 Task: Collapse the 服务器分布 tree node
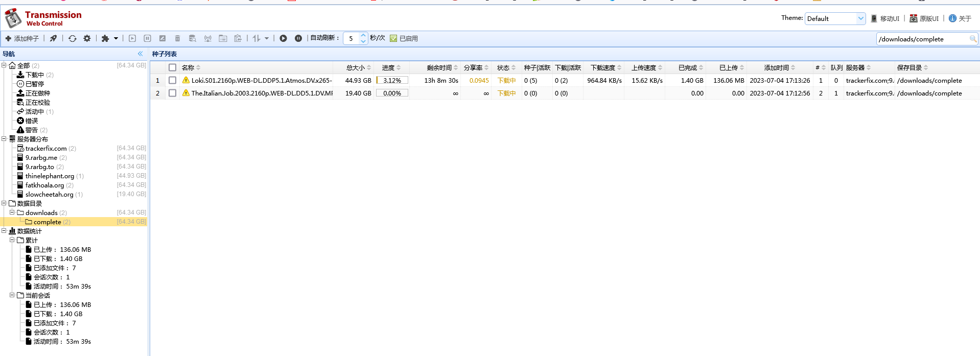click(4, 139)
